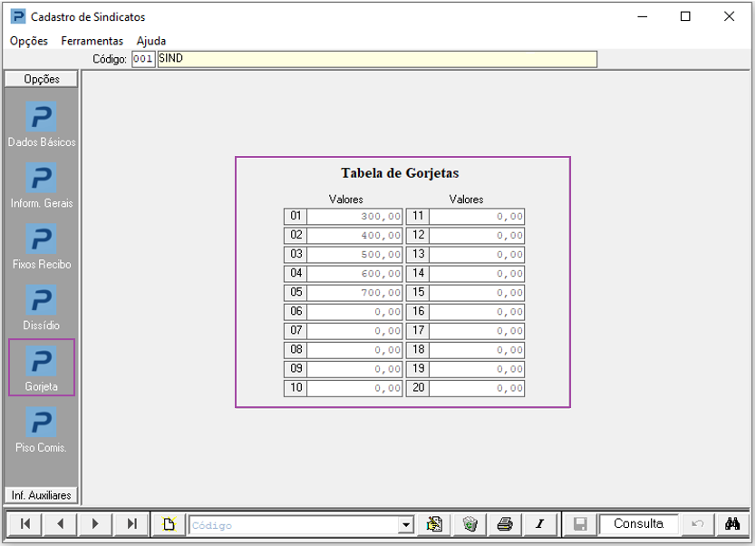Open the Inform. Gerais section
Viewport: 756px width, 546px height.
click(x=42, y=185)
